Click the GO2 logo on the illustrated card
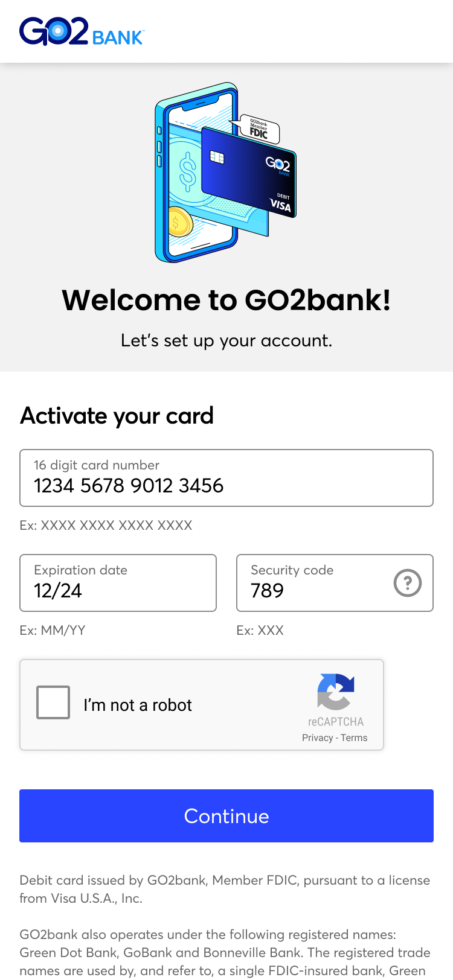The width and height of the screenshot is (453, 980). point(278,164)
